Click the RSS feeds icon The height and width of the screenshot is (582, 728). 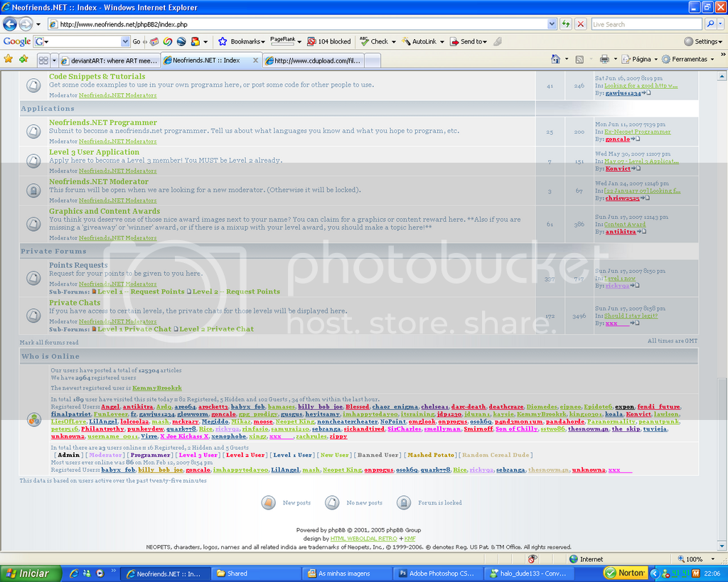580,60
